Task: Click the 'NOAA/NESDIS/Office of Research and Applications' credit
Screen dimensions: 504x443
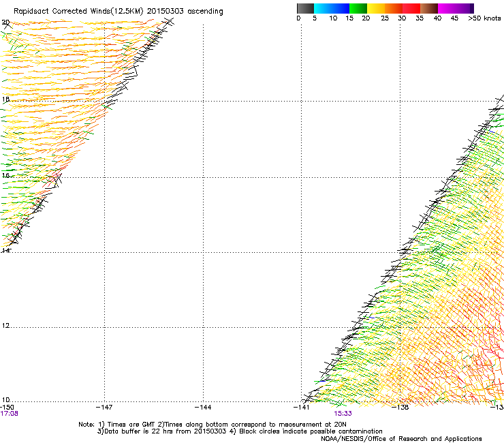Action: pos(401,439)
